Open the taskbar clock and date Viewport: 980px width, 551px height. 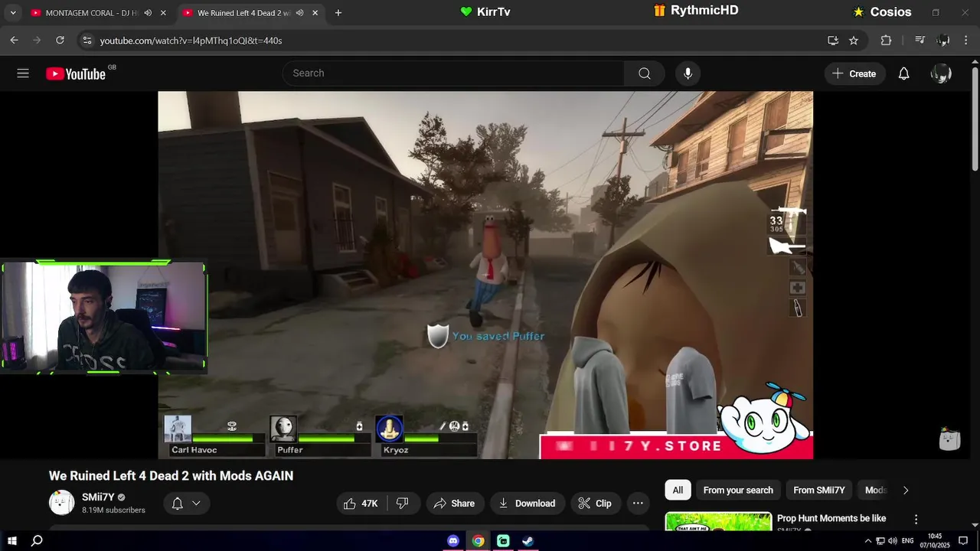934,540
